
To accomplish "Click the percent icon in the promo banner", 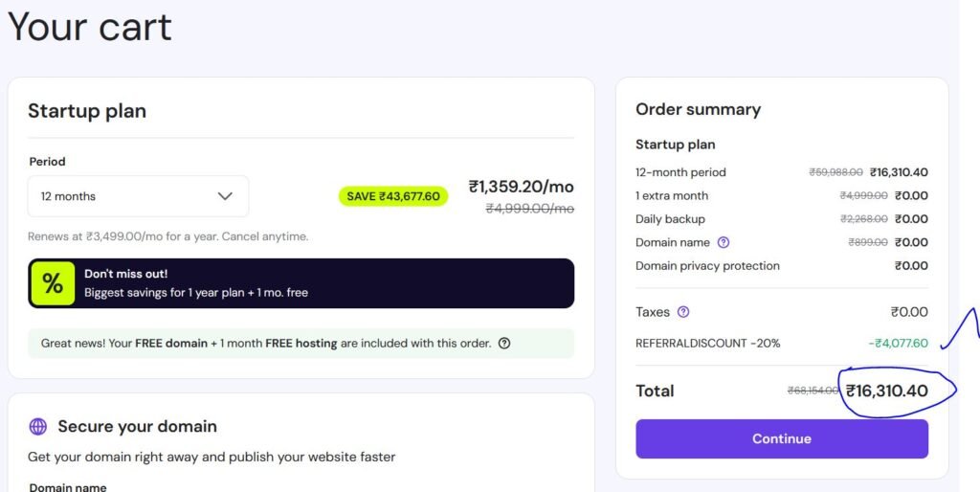I will [x=53, y=283].
